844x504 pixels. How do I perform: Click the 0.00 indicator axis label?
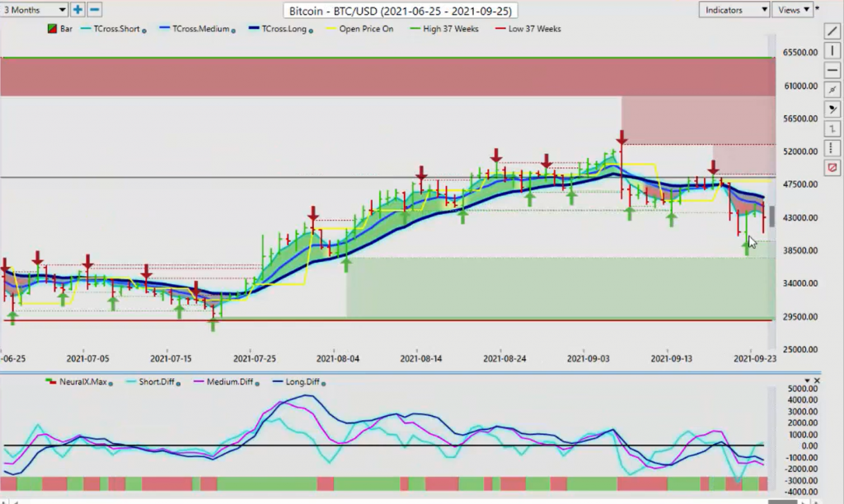click(x=809, y=446)
